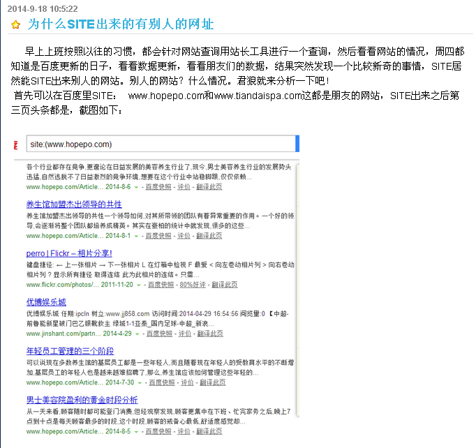Open 百度快照 for the flickr.com result

[161, 285]
